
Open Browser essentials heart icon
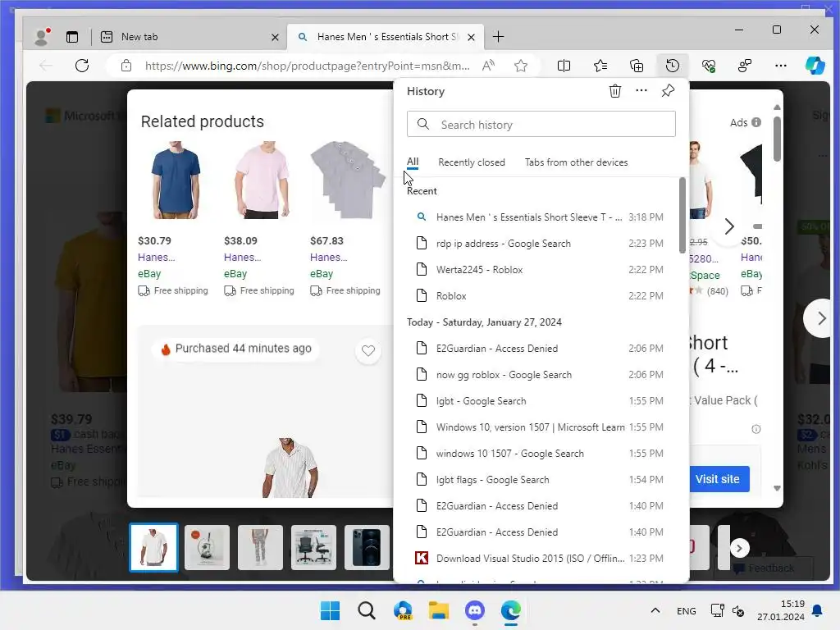[x=709, y=66]
